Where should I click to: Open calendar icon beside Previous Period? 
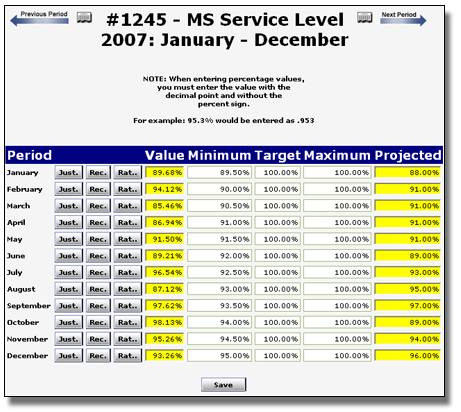click(x=84, y=17)
